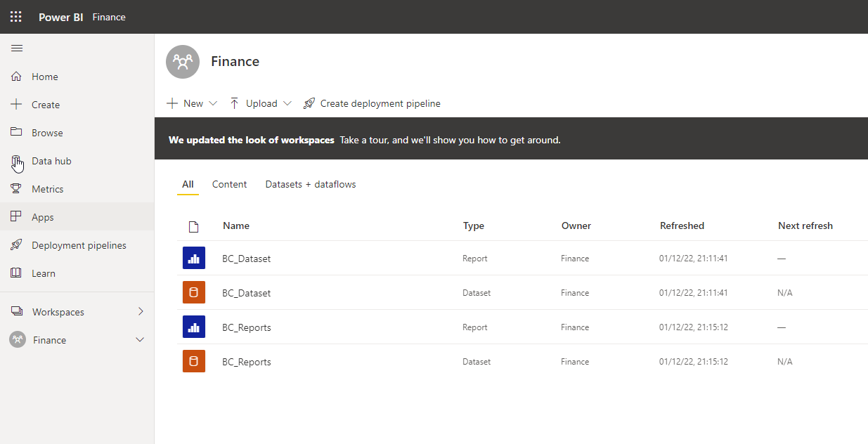868x444 pixels.
Task: Expand the Upload dropdown chevron
Action: coord(287,103)
